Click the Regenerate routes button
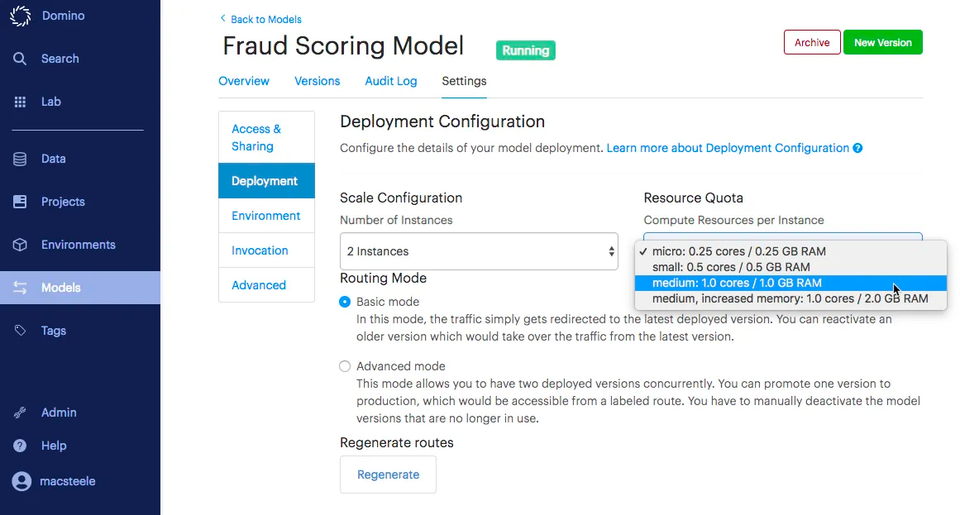Viewport: 960px width, 515px height. 388,474
